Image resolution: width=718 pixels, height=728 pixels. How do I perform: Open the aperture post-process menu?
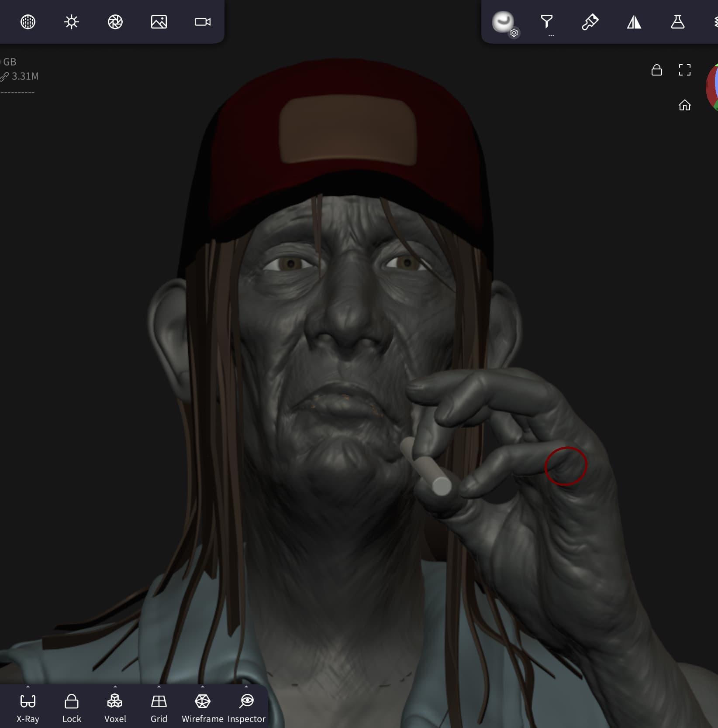click(115, 22)
